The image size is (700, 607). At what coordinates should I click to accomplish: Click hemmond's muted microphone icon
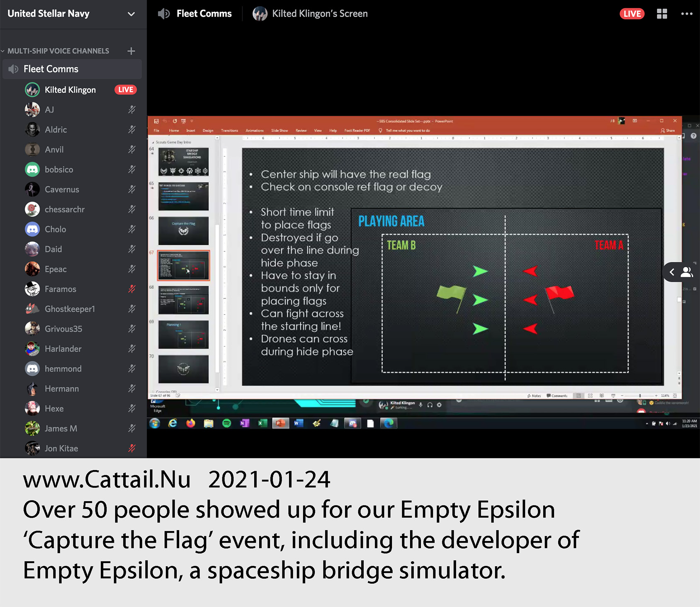point(132,368)
